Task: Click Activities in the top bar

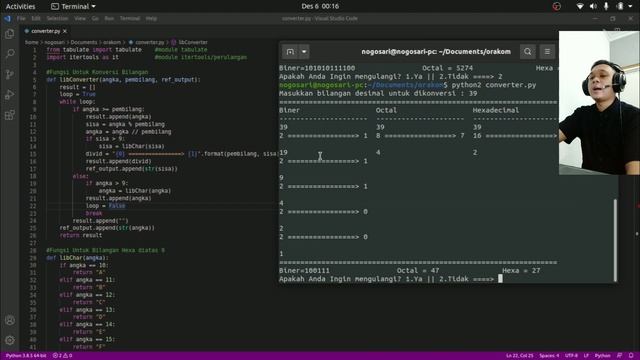Action: (20, 6)
